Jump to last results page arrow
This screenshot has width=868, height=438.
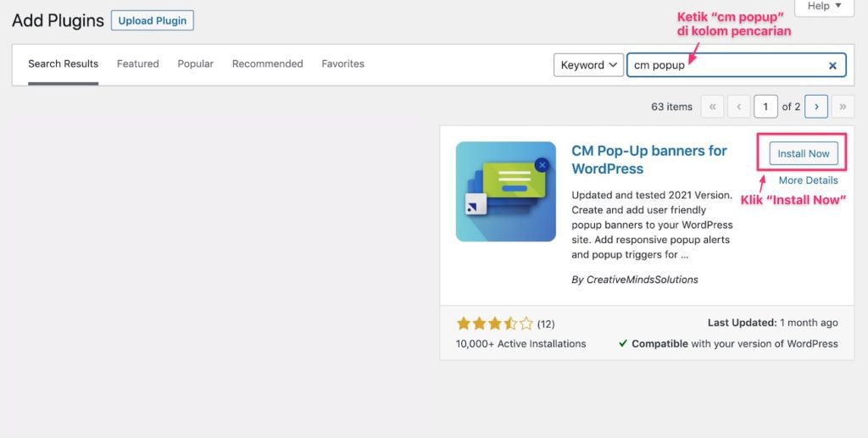843,107
